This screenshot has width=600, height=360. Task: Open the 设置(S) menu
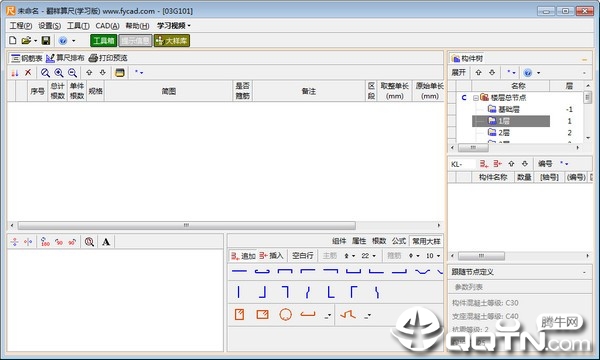[49, 26]
